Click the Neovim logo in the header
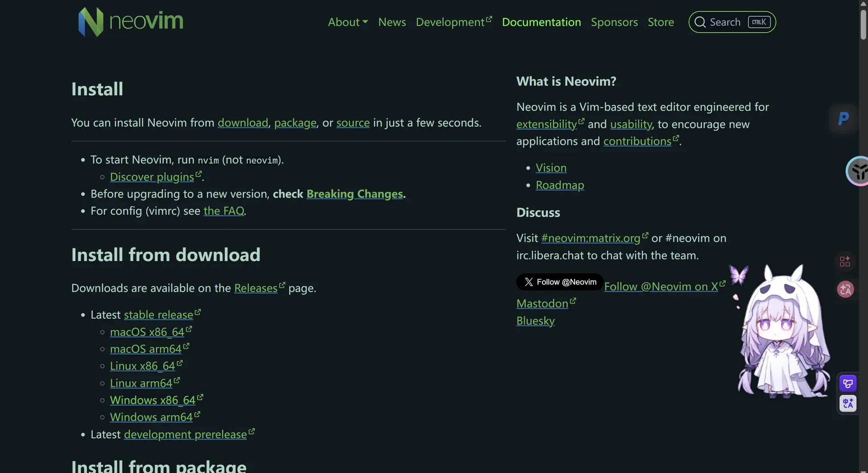The width and height of the screenshot is (868, 473). coord(131,22)
